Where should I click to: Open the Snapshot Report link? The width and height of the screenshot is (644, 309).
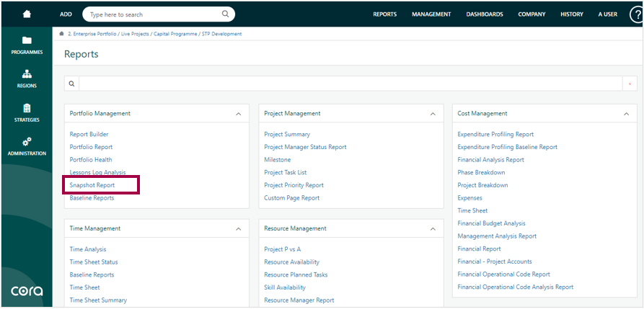point(92,185)
